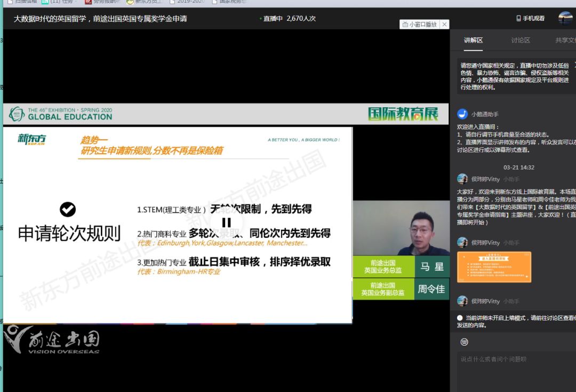The width and height of the screenshot is (576, 392).
Task: Click the 小窗口播放 mini-window playback button
Action: tap(420, 25)
